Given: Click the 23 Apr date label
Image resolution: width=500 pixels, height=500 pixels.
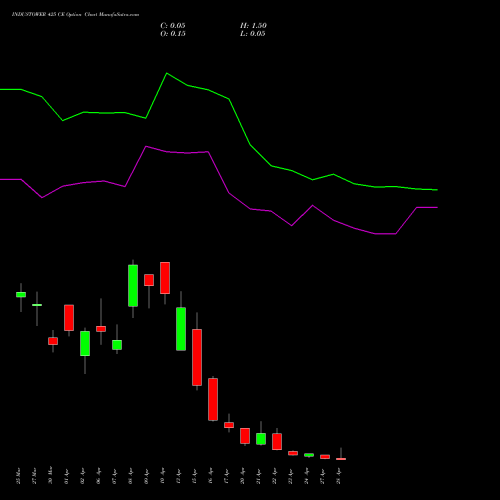Looking at the screenshot, I should pos(290,476).
